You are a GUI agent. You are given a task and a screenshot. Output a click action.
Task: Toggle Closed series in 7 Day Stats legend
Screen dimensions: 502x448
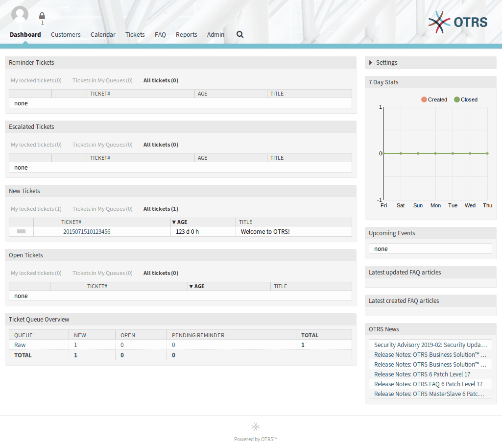point(465,100)
